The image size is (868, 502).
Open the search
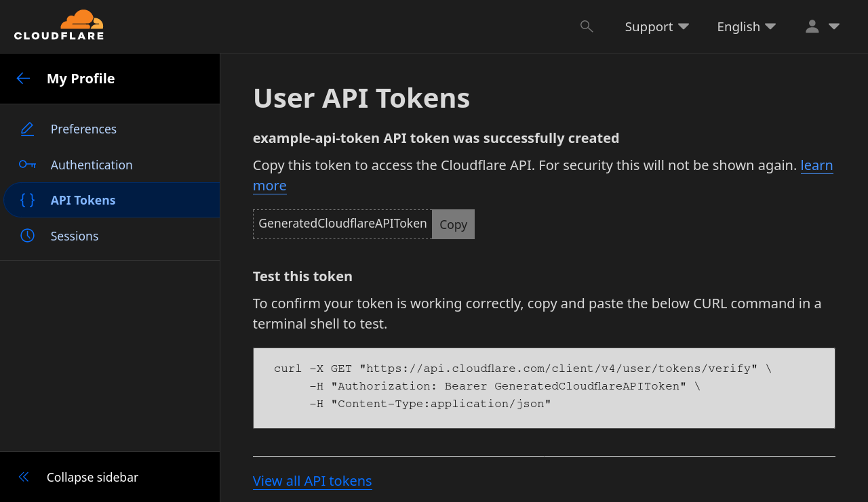585,26
